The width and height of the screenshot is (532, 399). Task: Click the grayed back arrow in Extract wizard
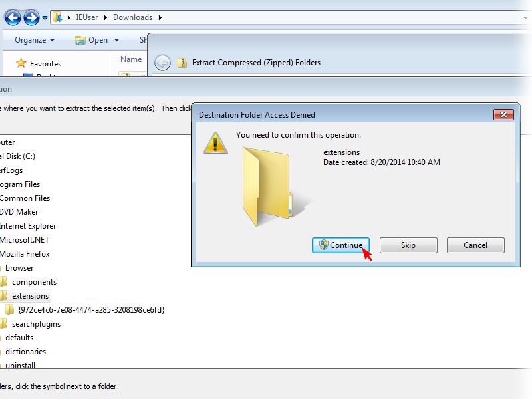pos(162,63)
